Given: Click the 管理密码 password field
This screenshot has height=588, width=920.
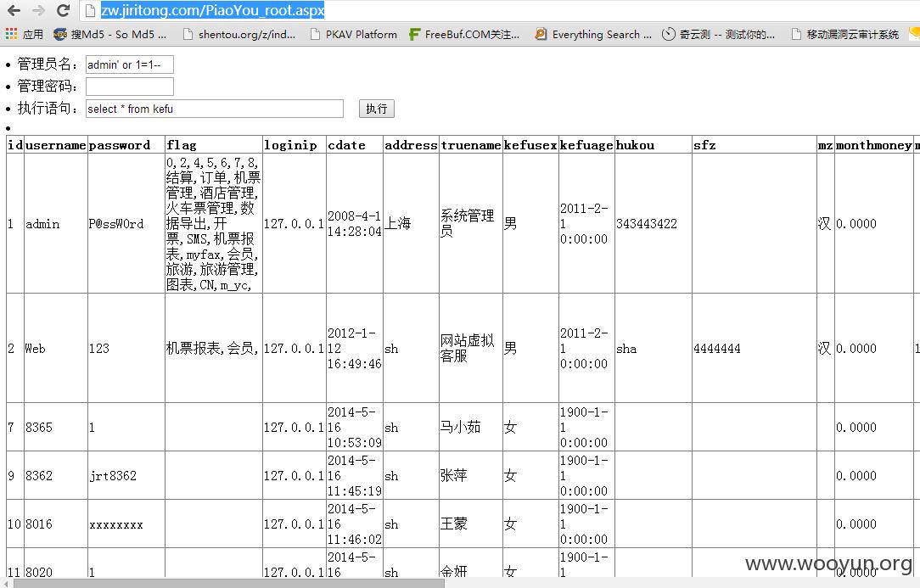Looking at the screenshot, I should (x=130, y=87).
